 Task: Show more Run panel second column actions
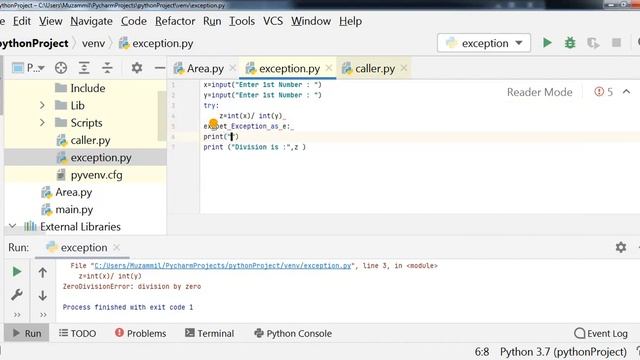click(x=43, y=315)
